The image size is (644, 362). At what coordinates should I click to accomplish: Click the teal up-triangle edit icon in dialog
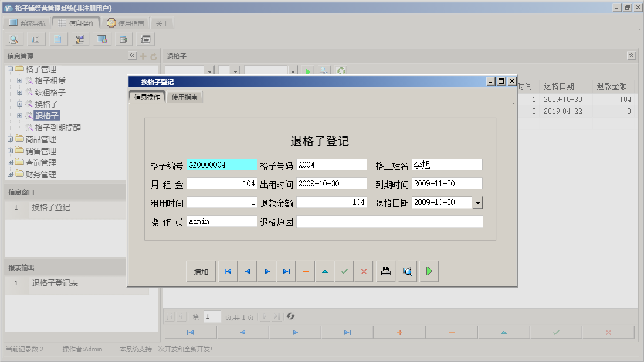click(325, 272)
